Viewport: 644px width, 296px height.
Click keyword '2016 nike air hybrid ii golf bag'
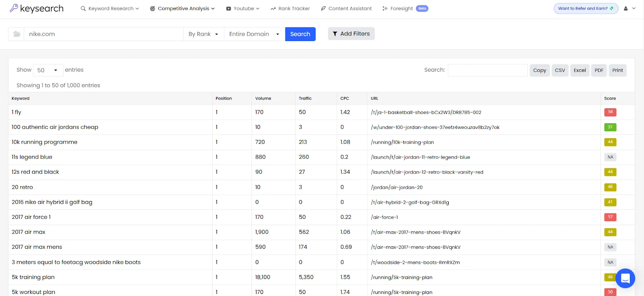coord(52,202)
